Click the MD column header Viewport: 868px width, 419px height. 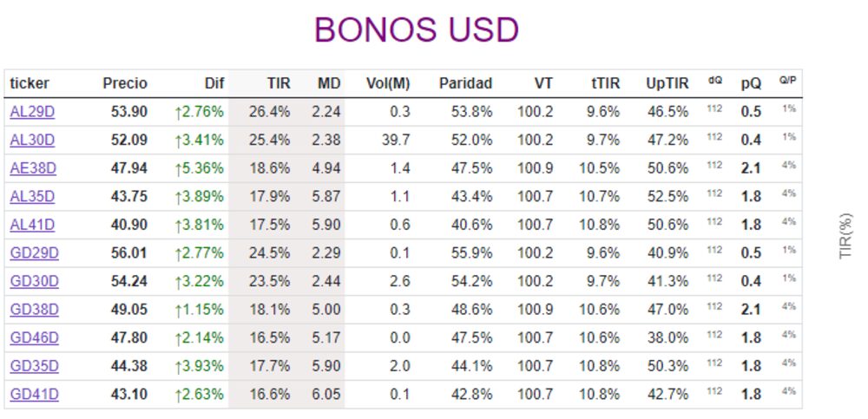329,83
